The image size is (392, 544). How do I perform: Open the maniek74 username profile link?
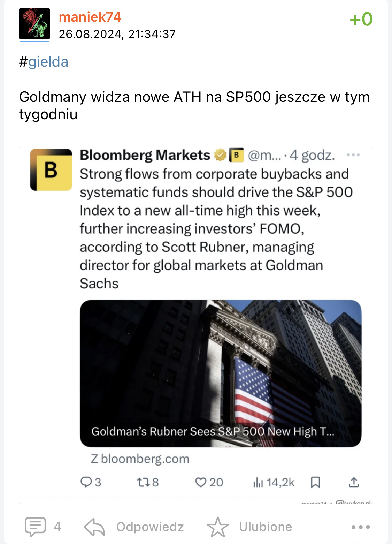point(90,17)
